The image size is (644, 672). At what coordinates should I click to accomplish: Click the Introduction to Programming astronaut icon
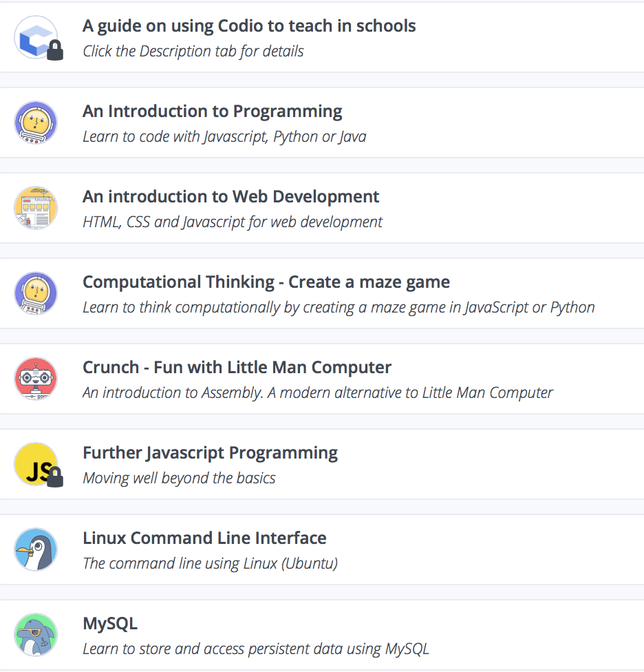click(x=36, y=123)
